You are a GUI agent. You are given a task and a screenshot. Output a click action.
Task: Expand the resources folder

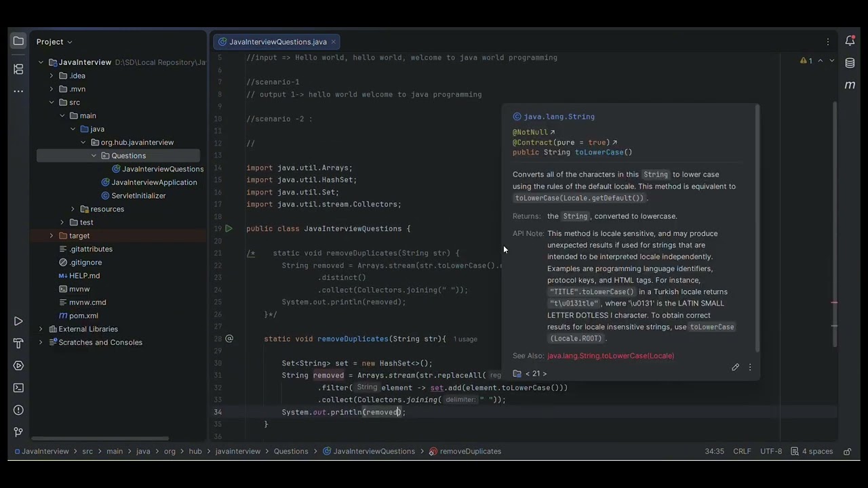(x=73, y=209)
